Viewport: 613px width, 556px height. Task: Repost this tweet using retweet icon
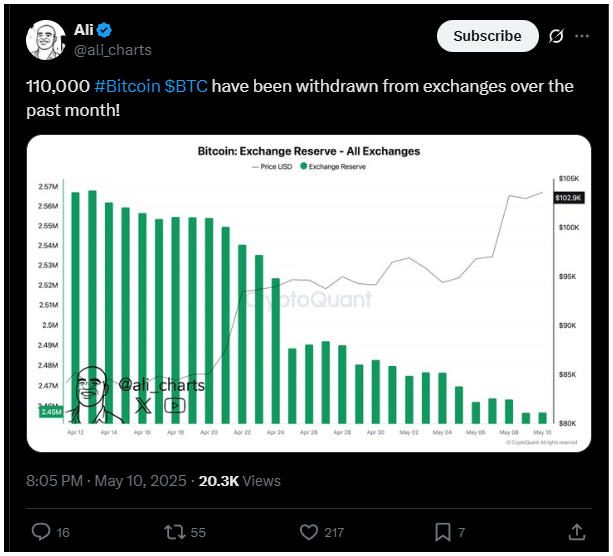pos(174,532)
